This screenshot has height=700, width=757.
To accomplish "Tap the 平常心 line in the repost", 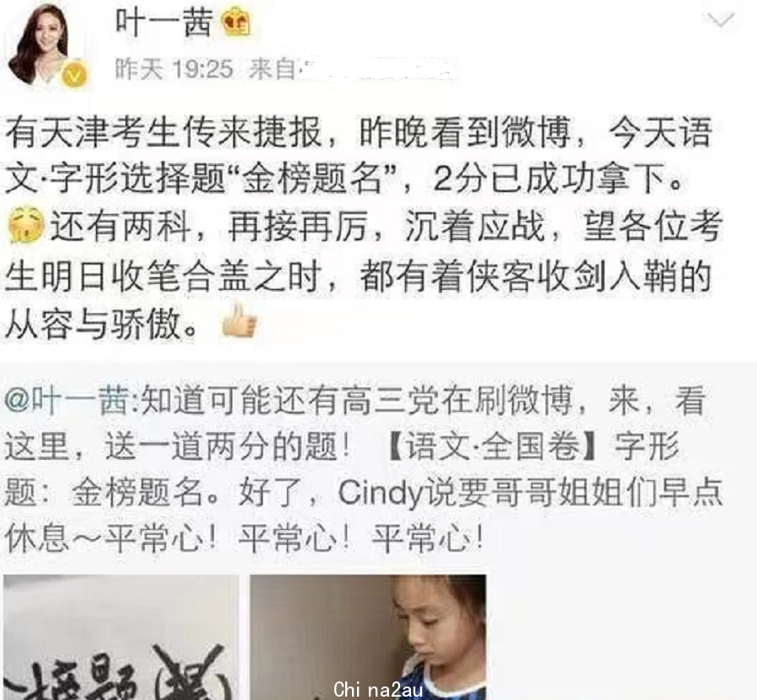I will click(243, 538).
